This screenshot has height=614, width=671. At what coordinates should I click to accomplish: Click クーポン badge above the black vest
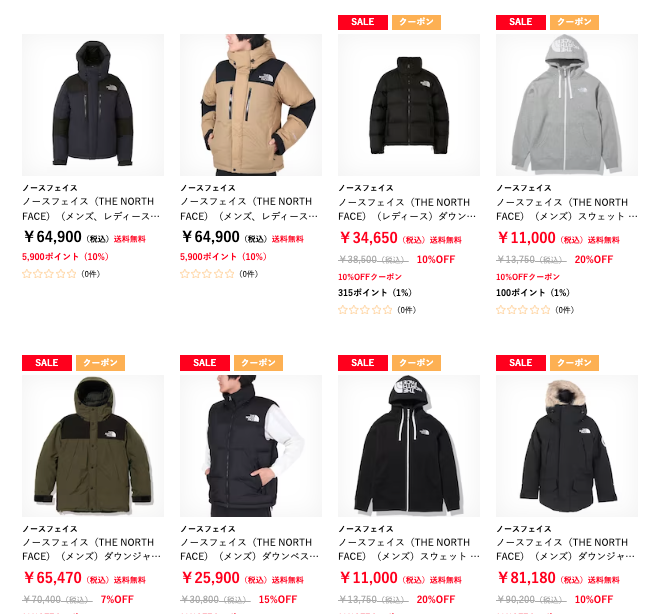[258, 363]
